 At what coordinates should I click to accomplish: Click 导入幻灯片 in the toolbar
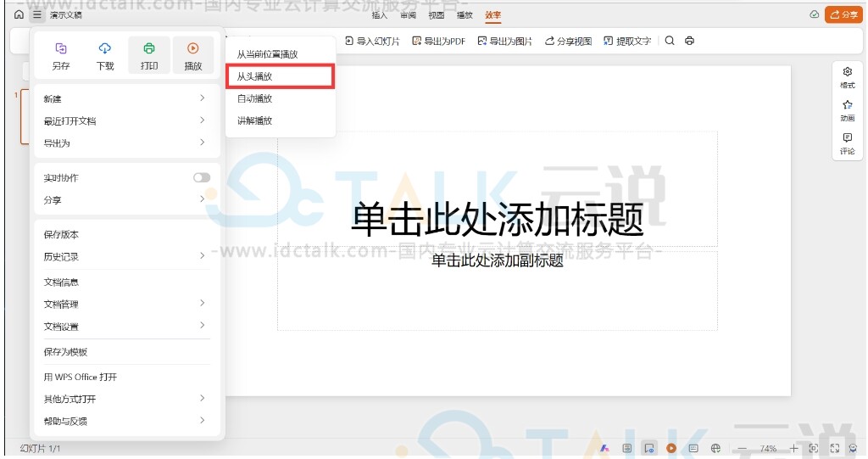pyautogui.click(x=372, y=41)
